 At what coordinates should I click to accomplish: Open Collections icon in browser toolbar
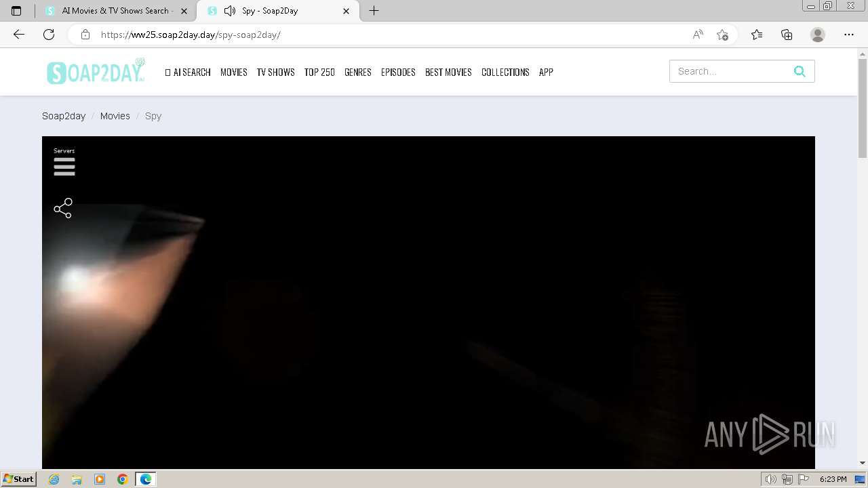[x=787, y=35]
